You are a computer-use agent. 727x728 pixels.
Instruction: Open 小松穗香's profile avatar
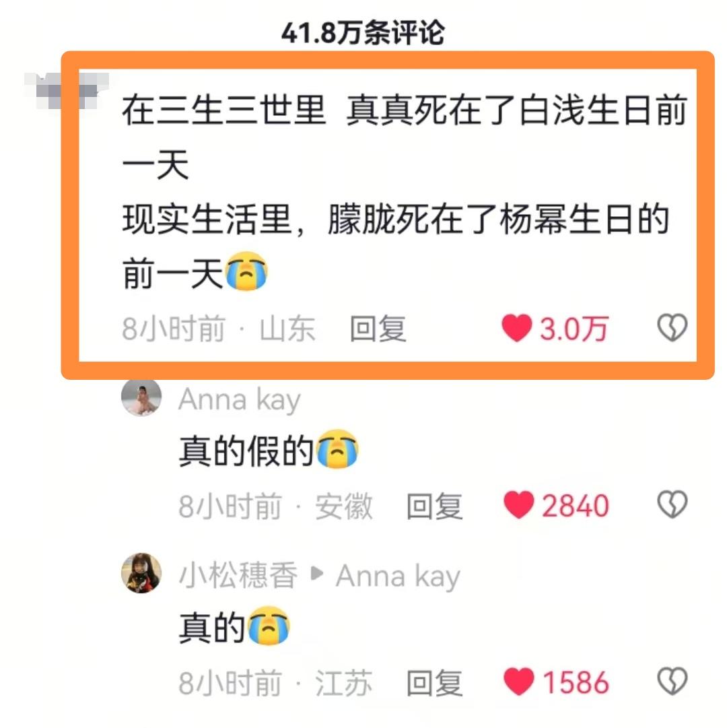[141, 573]
